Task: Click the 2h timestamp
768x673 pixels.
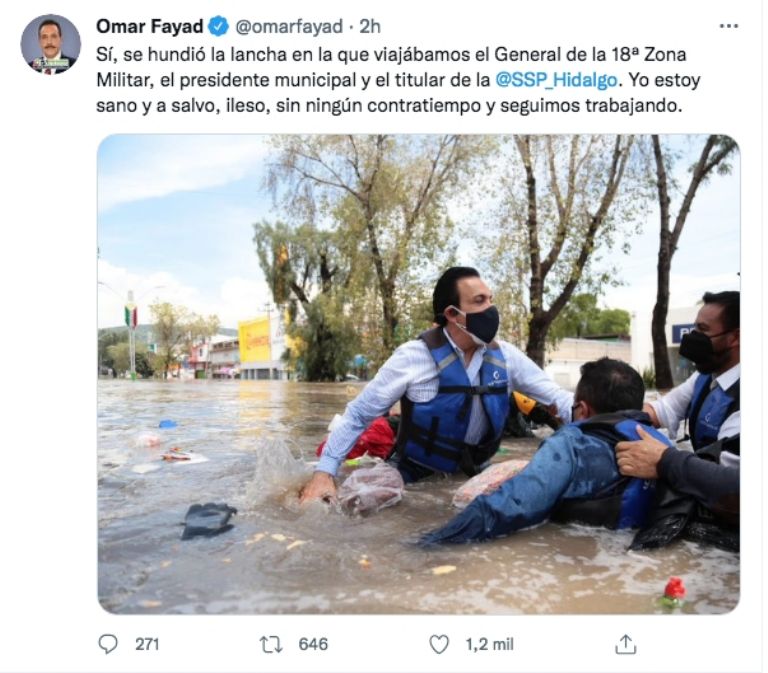Action: click(370, 26)
